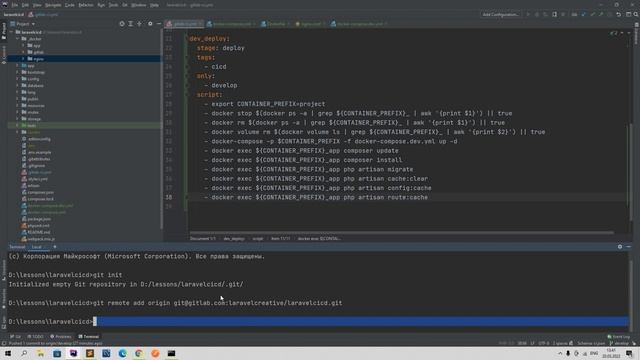Open the Project view dropdown
640x360 pixels.
23,24
